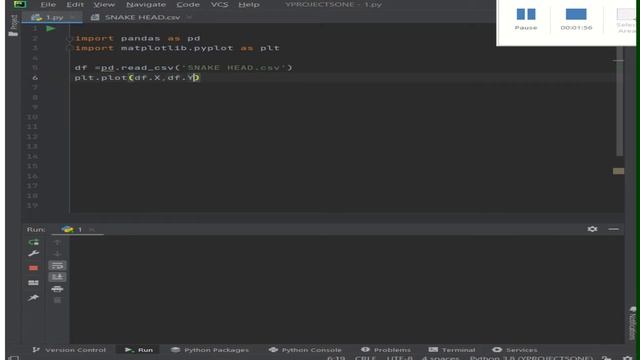Click editor vertical scrollbar thumb
The image size is (640, 360).
(620, 101)
